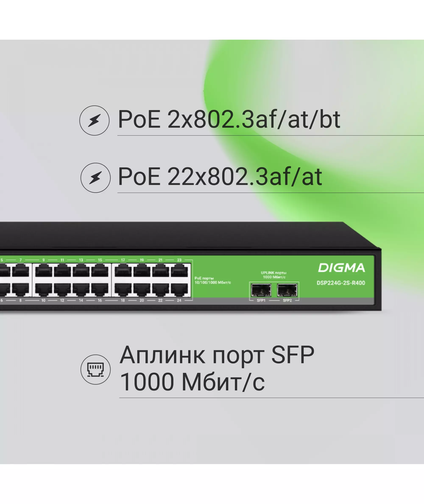The width and height of the screenshot is (424, 504).
Task: Click the DSP224G-2S-R400 model label
Action: [341, 283]
